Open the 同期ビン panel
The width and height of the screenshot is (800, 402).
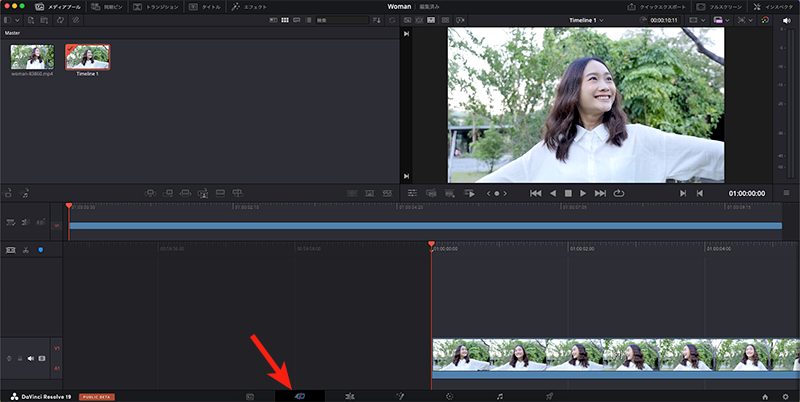[107, 7]
